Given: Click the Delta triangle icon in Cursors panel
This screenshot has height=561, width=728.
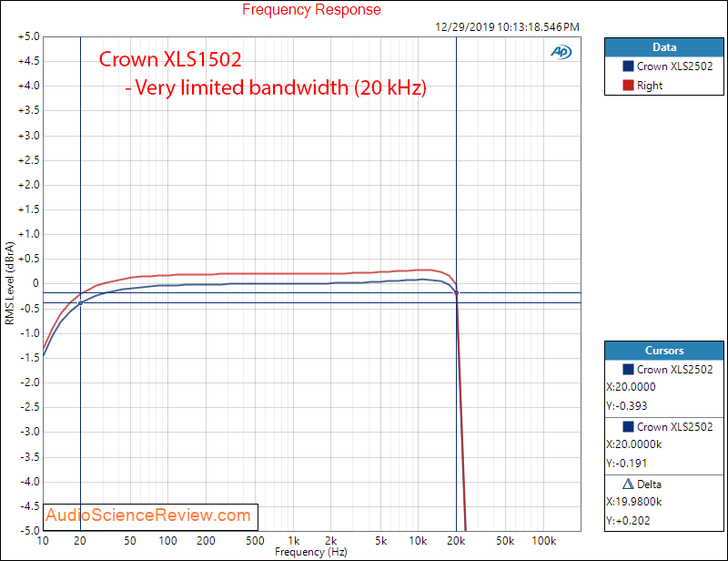Looking at the screenshot, I should (629, 484).
